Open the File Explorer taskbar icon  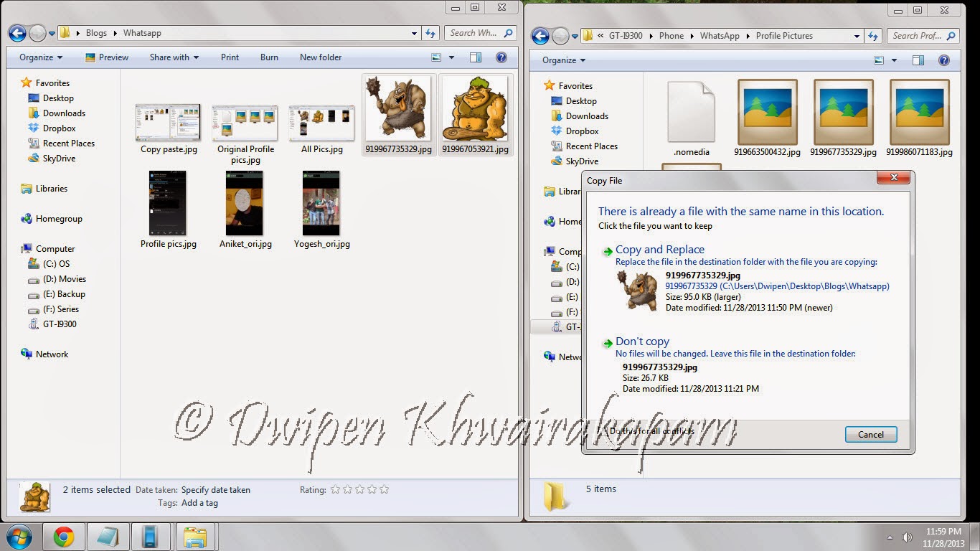coord(195,537)
